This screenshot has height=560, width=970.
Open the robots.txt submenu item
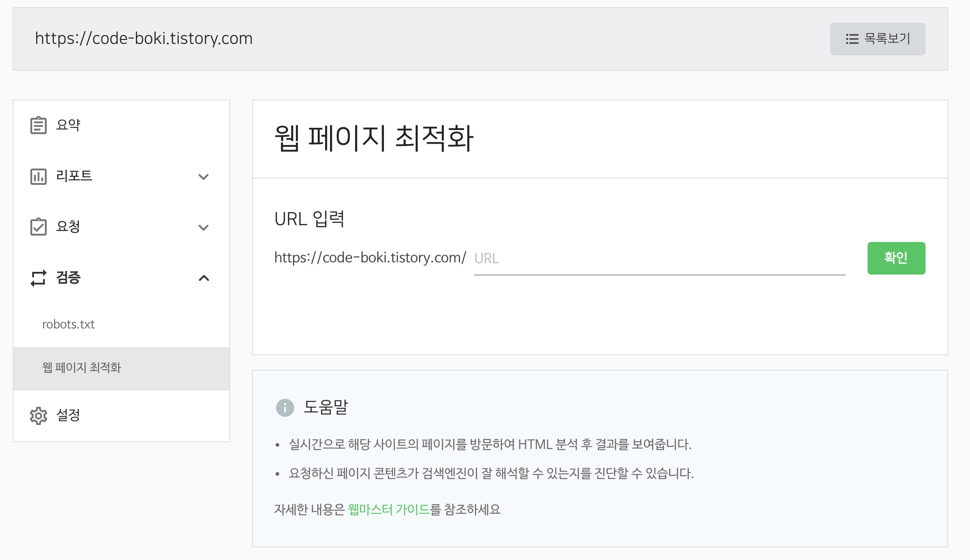point(68,324)
